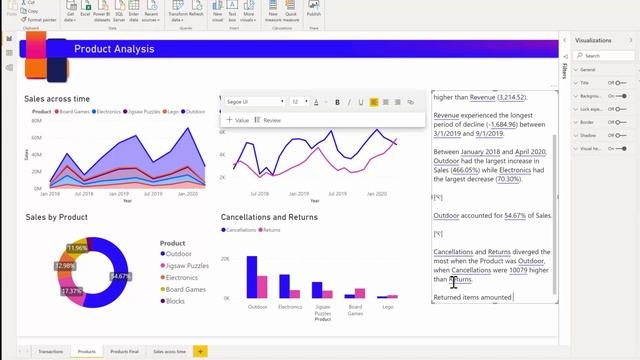Click the Transform data icon
Image resolution: width=640 pixels, height=360 pixels.
tap(178, 11)
